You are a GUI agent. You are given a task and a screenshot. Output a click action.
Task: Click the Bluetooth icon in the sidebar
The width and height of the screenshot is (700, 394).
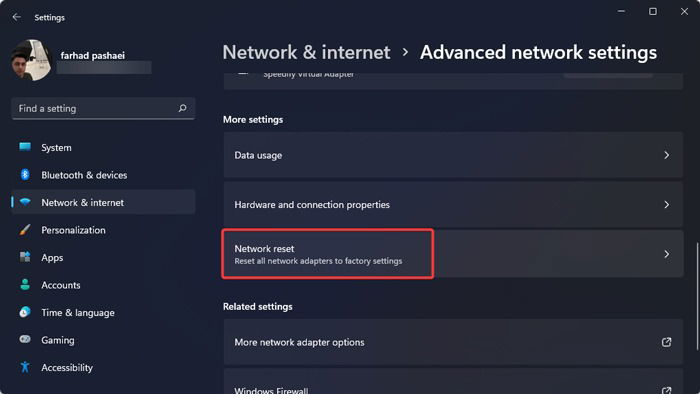pos(25,174)
